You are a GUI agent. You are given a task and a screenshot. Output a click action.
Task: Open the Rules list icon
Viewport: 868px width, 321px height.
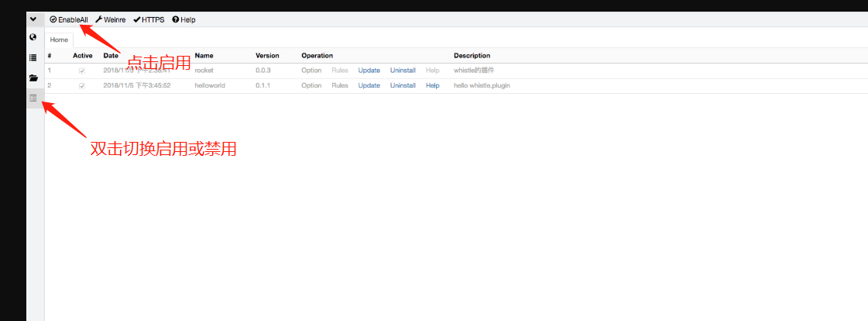point(33,57)
